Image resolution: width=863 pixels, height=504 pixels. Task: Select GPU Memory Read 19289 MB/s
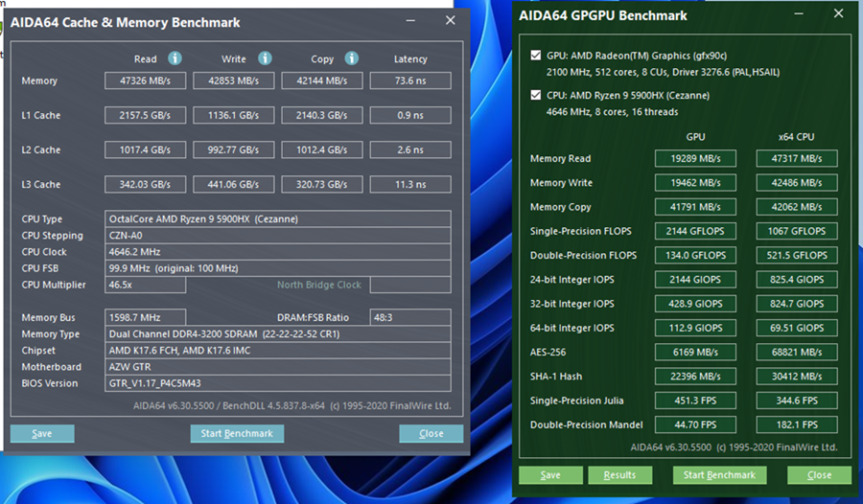click(696, 158)
